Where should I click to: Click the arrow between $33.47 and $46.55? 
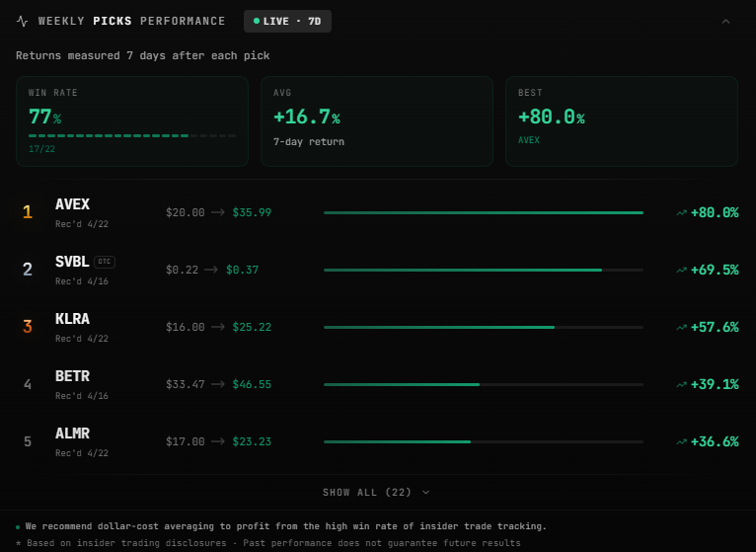pos(218,384)
